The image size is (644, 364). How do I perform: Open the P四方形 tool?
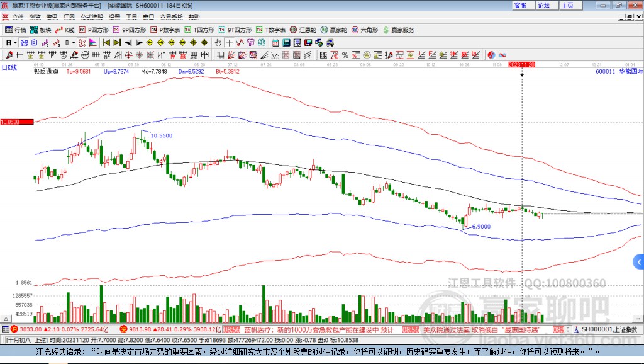tap(94, 30)
